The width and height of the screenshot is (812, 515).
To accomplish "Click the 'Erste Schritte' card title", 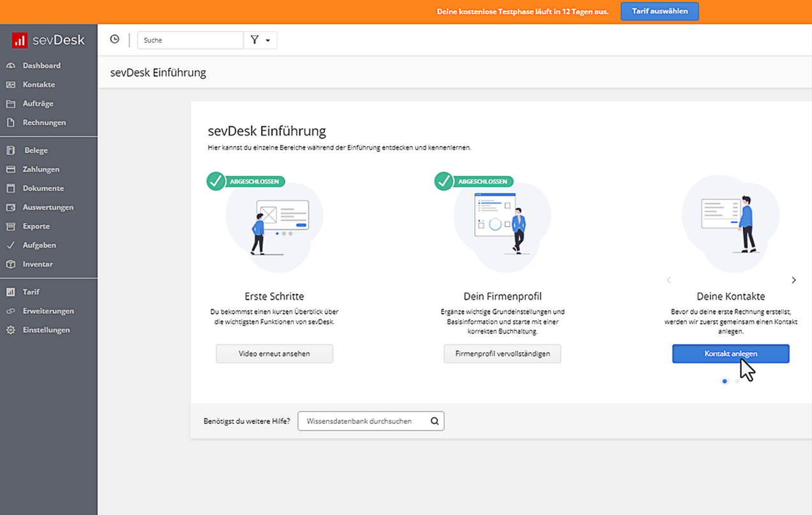I will pos(274,296).
